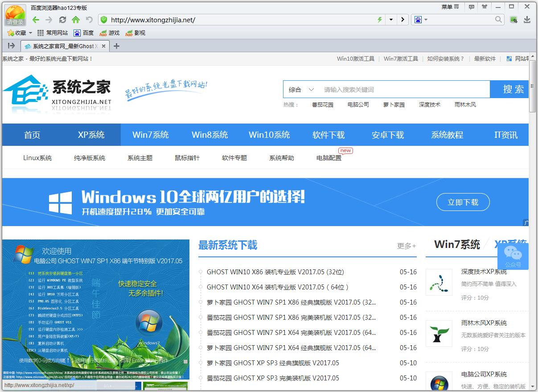This screenshot has width=538, height=392.
Task: Open the 收藏 favorites star
Action: tap(17, 33)
